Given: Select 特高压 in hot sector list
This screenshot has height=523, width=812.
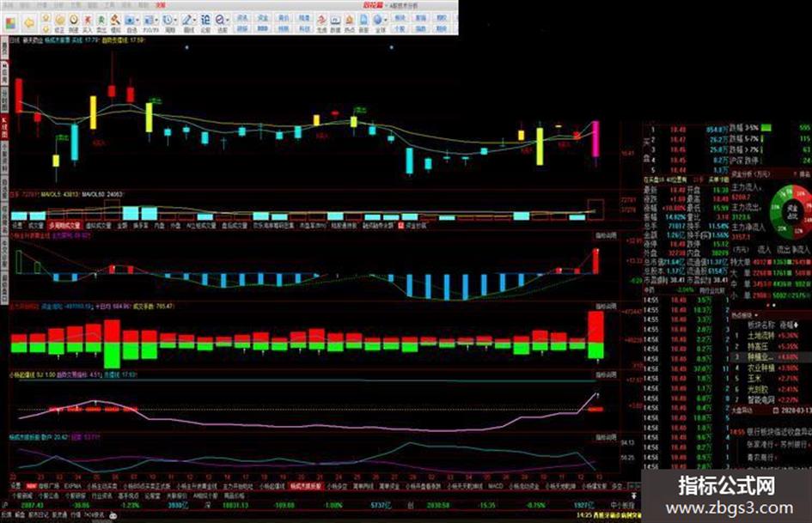Looking at the screenshot, I should tap(757, 346).
